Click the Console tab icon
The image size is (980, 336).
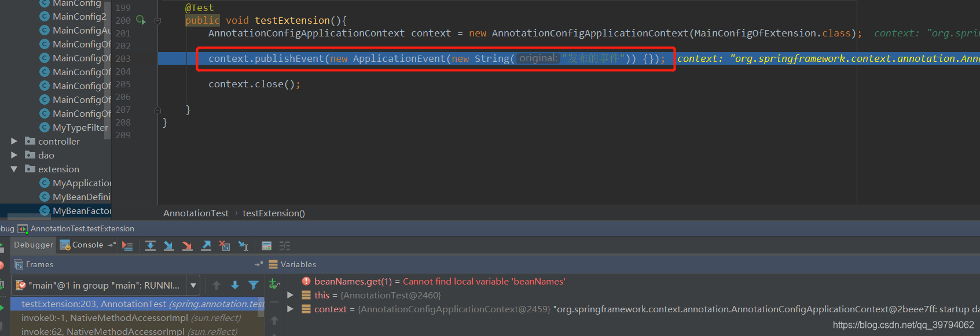coord(65,245)
